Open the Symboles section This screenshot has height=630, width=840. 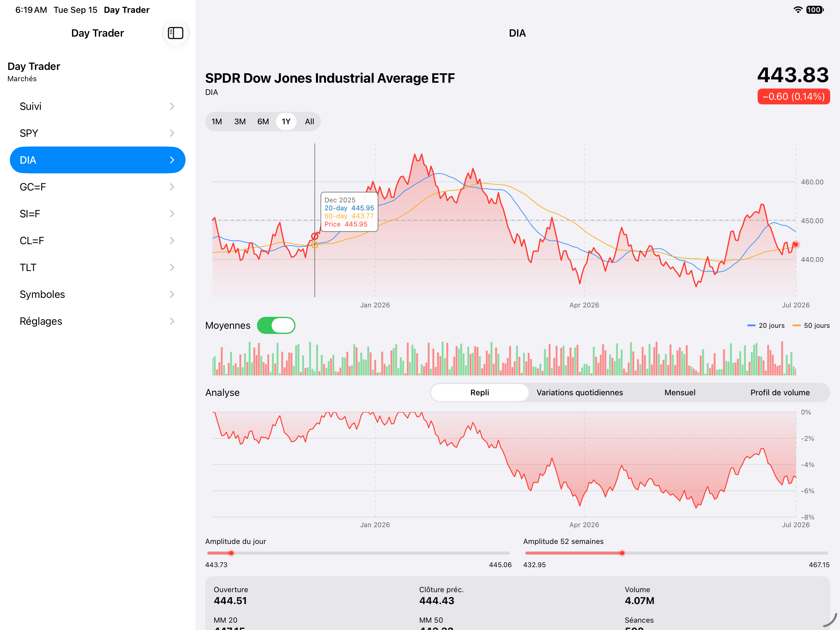point(98,294)
